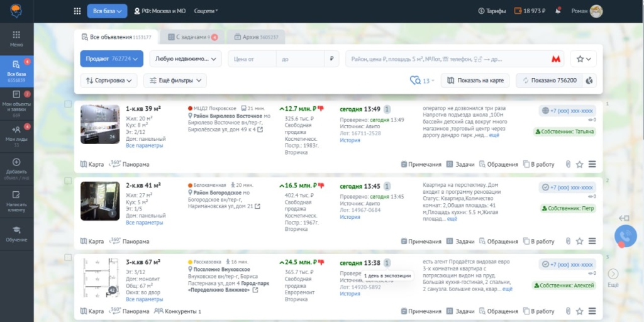This screenshot has height=322, width=644.
Task: Open Написать клиенту in sidebar
Action: click(16, 201)
